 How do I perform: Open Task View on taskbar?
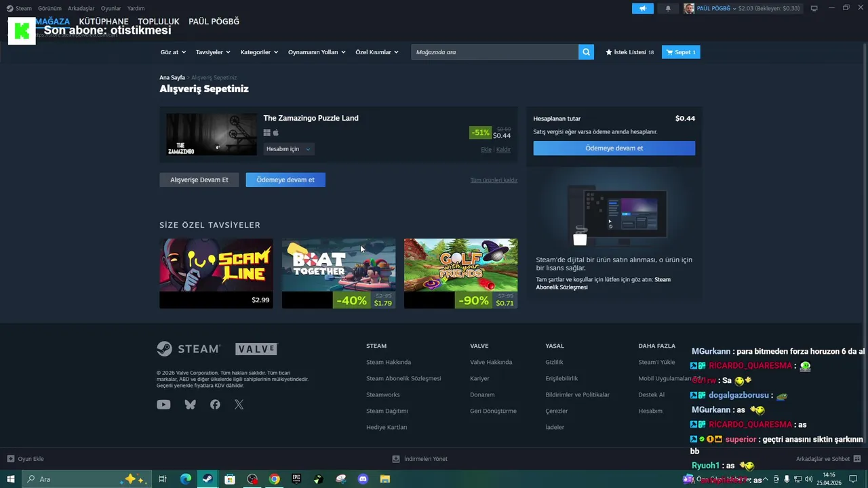click(x=163, y=479)
